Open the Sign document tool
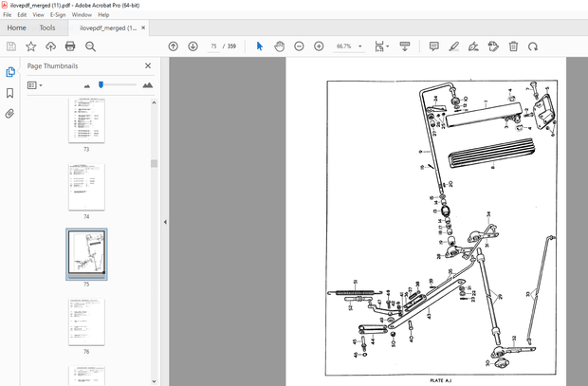This screenshot has height=386, width=588. click(473, 46)
